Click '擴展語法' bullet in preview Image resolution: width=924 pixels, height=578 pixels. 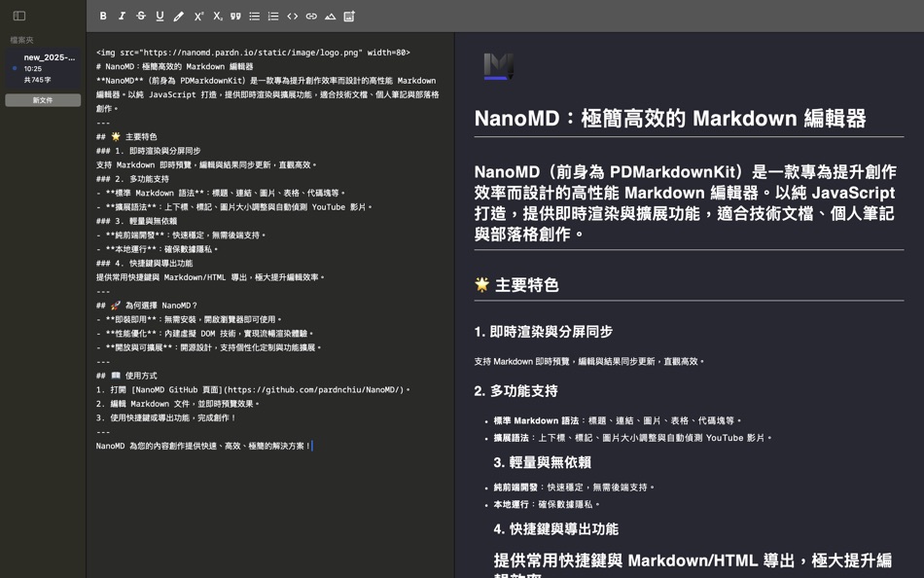(x=632, y=438)
